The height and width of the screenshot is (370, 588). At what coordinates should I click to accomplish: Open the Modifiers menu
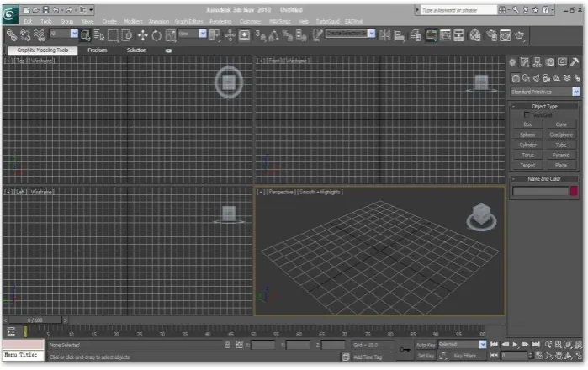[133, 21]
